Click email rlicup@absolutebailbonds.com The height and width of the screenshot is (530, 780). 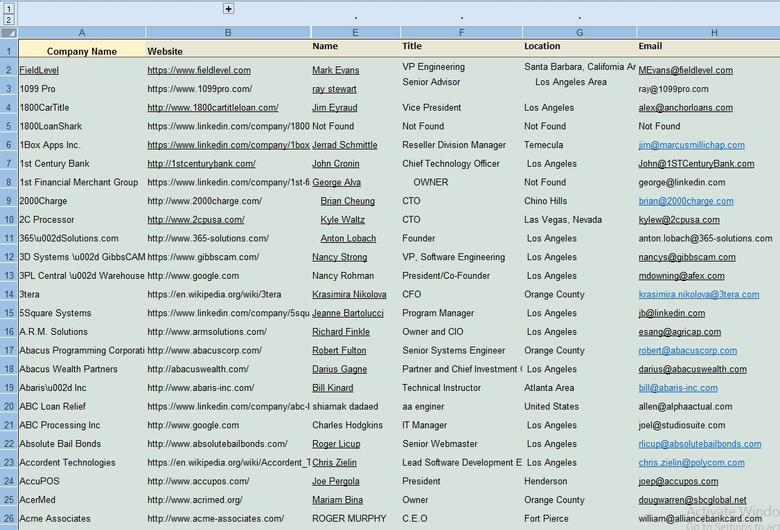tap(700, 444)
